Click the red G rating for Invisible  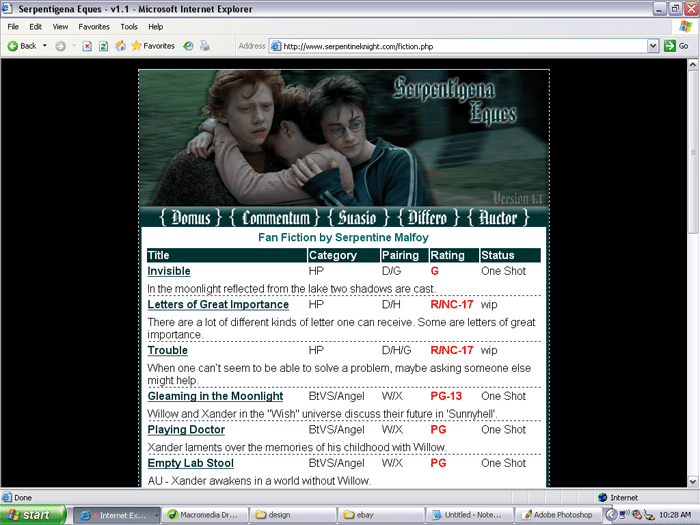click(434, 271)
